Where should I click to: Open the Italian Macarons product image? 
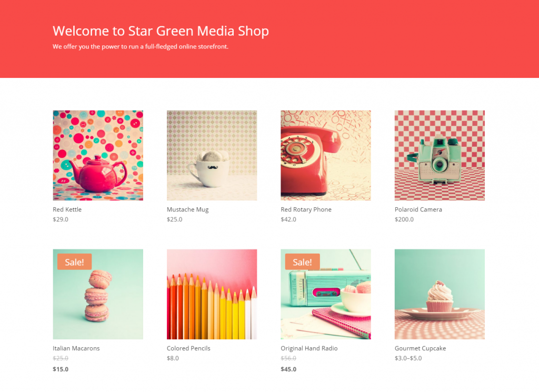[98, 294]
